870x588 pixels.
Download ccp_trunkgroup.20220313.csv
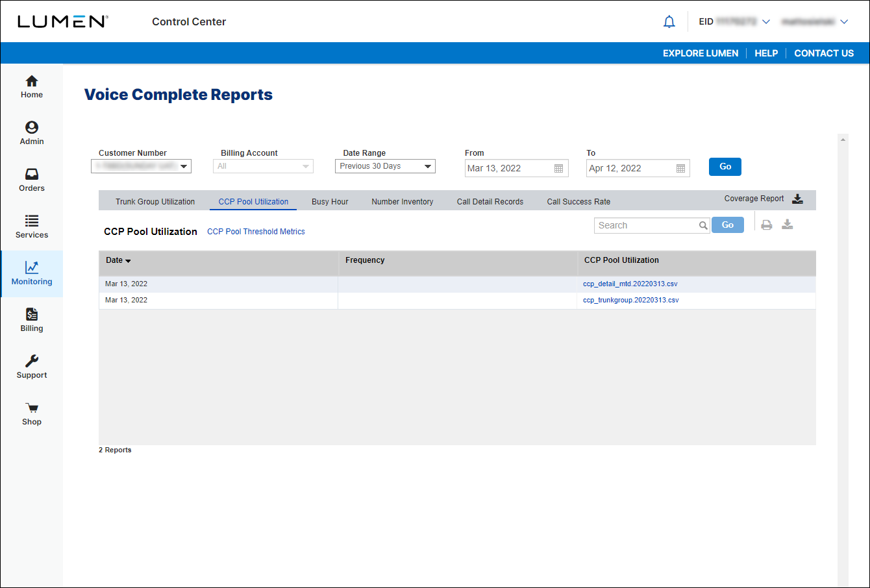click(x=631, y=300)
